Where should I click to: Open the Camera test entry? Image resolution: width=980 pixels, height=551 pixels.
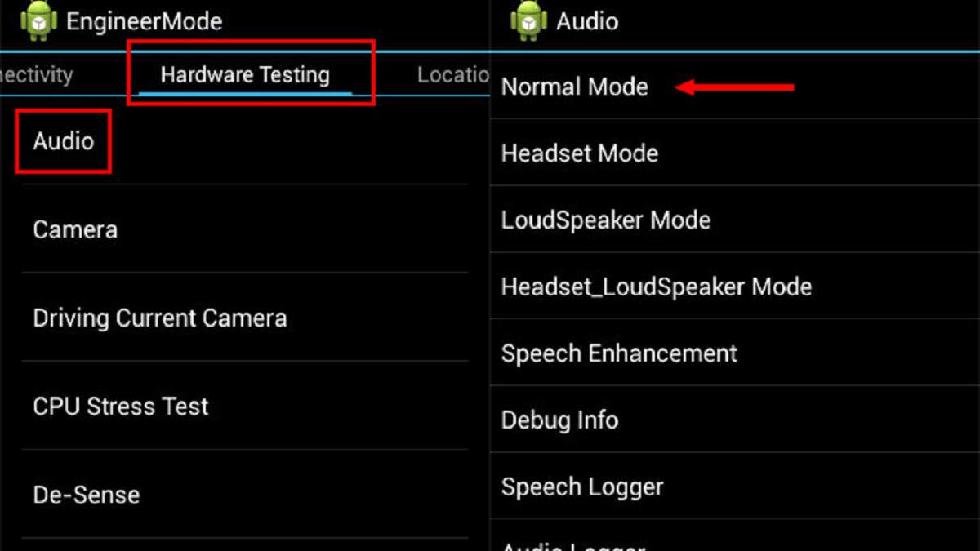click(245, 229)
